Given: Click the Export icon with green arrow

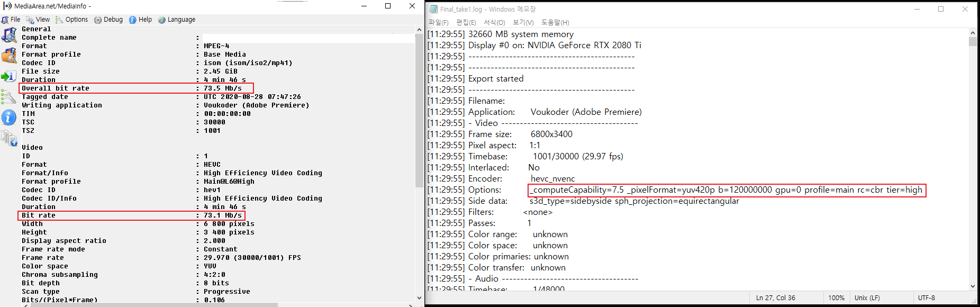Looking at the screenshot, I should tap(9, 77).
